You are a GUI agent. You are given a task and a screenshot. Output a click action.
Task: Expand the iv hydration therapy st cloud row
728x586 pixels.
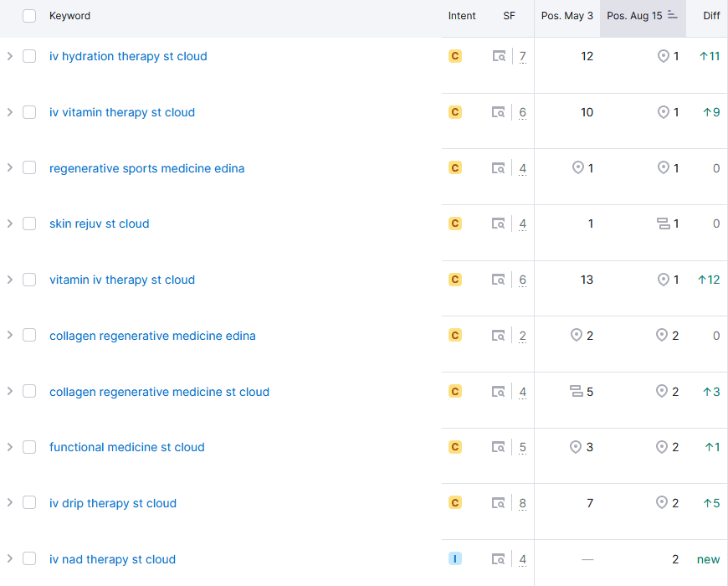(10, 56)
